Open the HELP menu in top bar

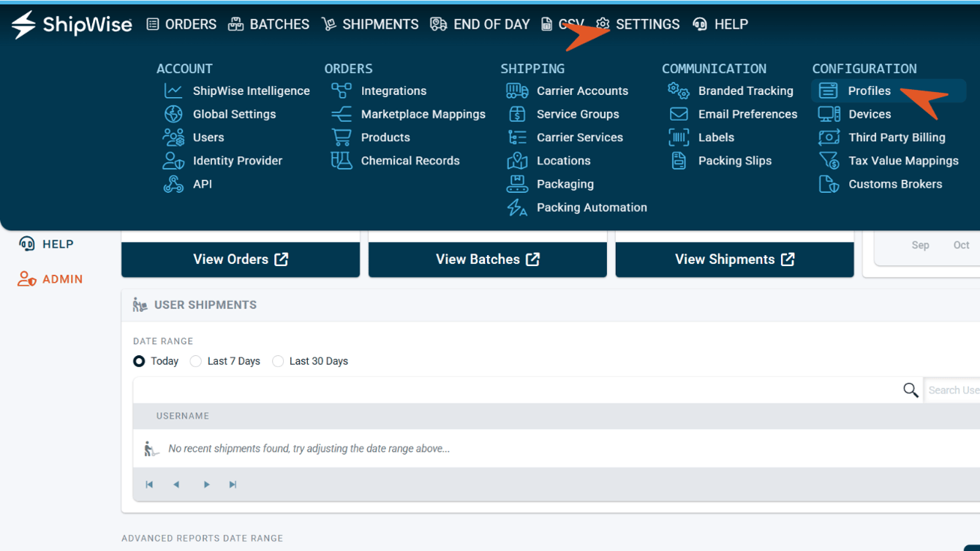click(720, 24)
